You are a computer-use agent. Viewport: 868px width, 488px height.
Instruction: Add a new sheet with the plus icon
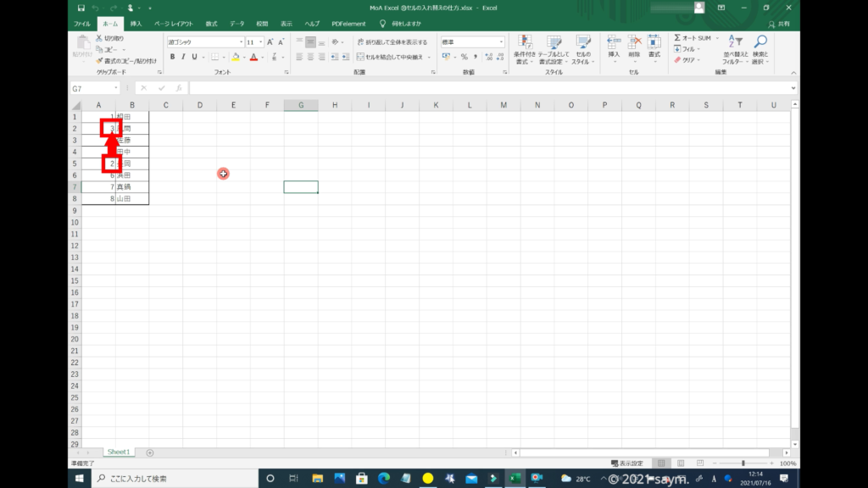coord(150,453)
